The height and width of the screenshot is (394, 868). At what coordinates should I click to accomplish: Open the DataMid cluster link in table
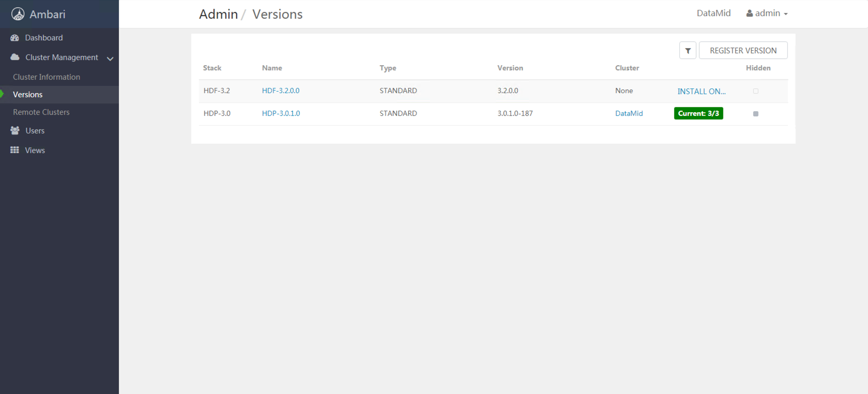pos(629,113)
